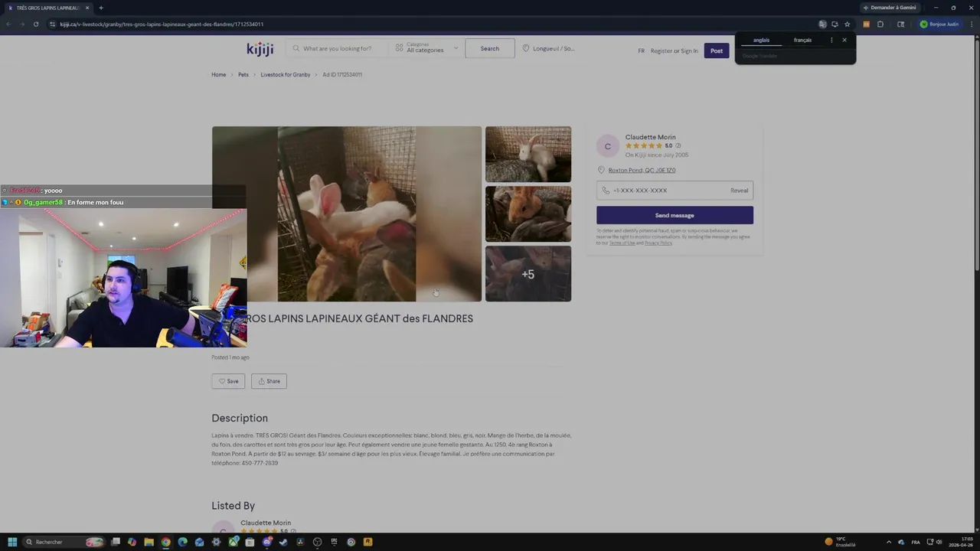Click the volume icon in system tray
The height and width of the screenshot is (551, 980).
coord(939,542)
